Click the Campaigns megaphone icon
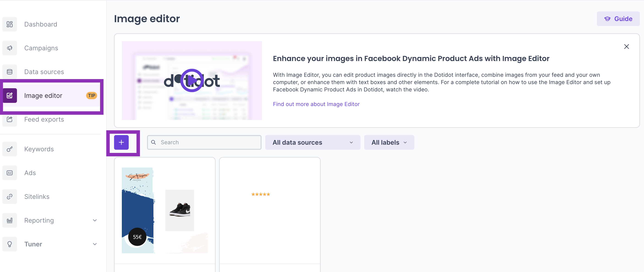Viewport: 644px width, 272px height. [9, 48]
